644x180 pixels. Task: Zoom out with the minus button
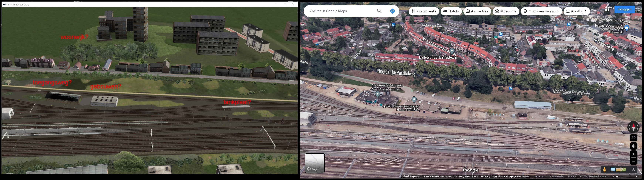click(x=633, y=161)
